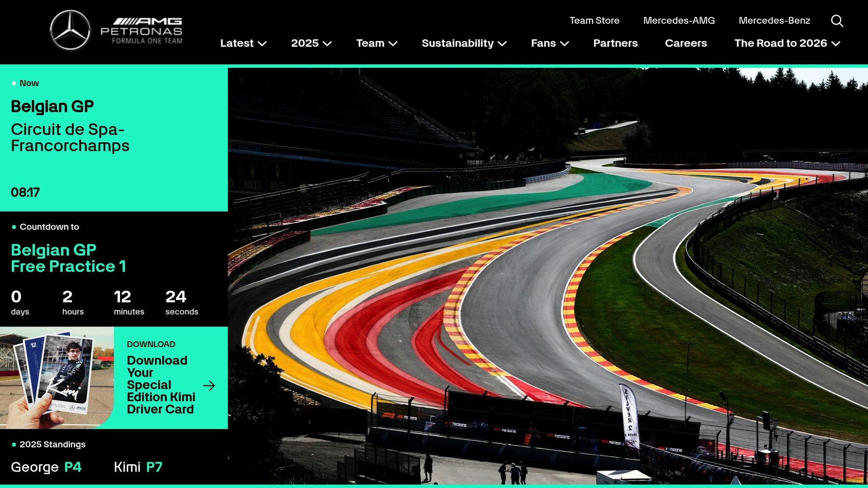Expand the Fans menu chevron
The image size is (868, 488).
point(564,44)
